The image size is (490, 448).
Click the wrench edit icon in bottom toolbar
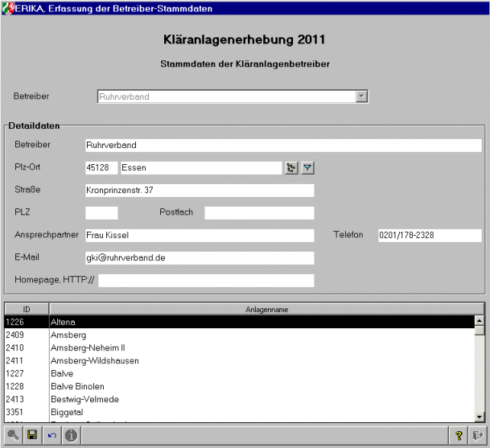[14, 435]
